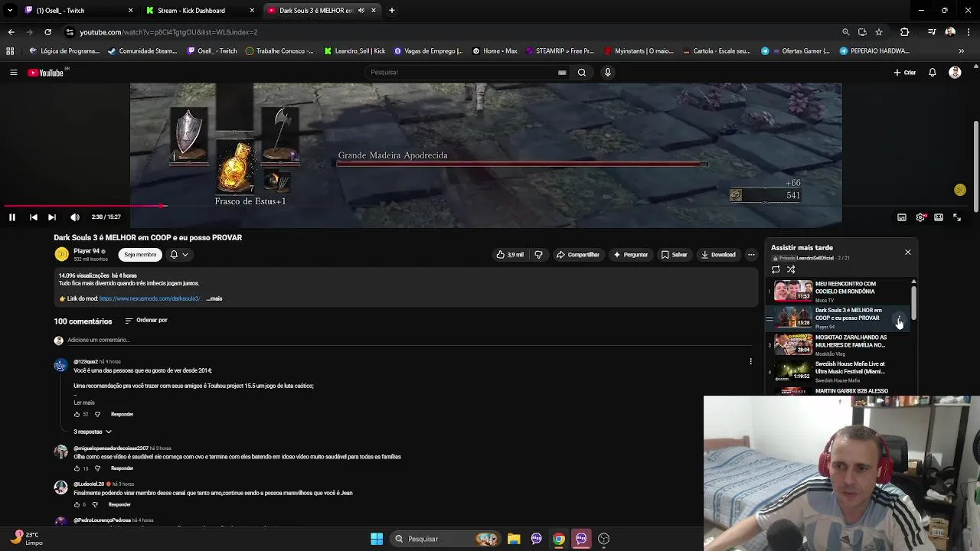Expand the notification bell dropdown for Player 94
This screenshot has height=551, width=980.
(178, 255)
